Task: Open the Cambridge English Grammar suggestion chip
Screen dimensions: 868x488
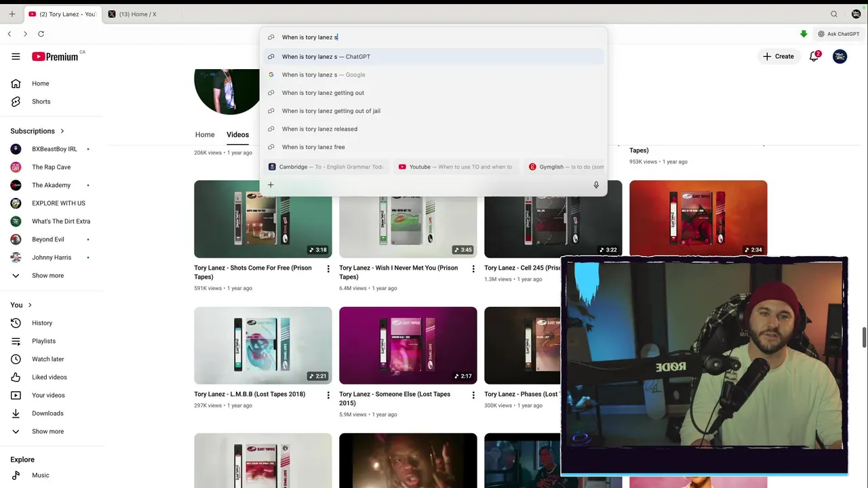Action: tap(327, 167)
